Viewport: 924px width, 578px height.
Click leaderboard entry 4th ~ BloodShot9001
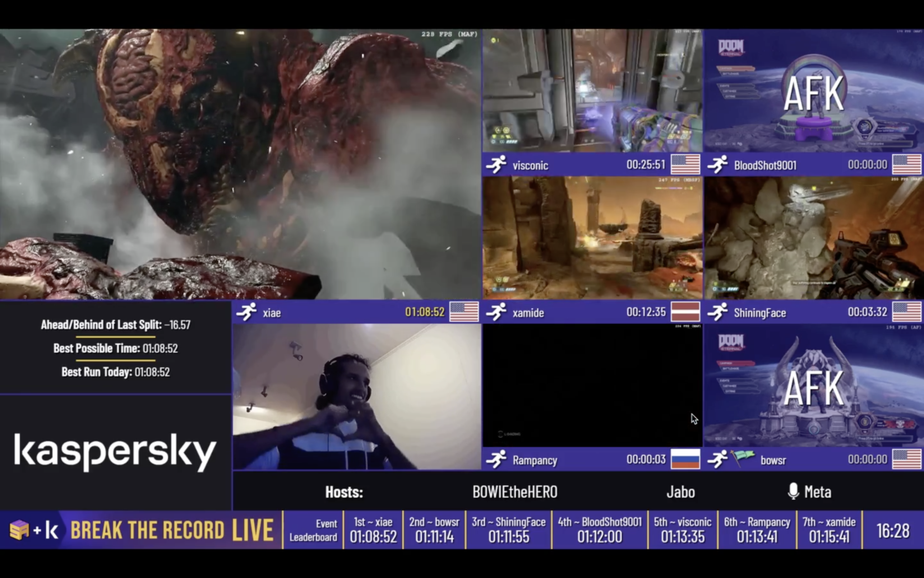tap(600, 530)
